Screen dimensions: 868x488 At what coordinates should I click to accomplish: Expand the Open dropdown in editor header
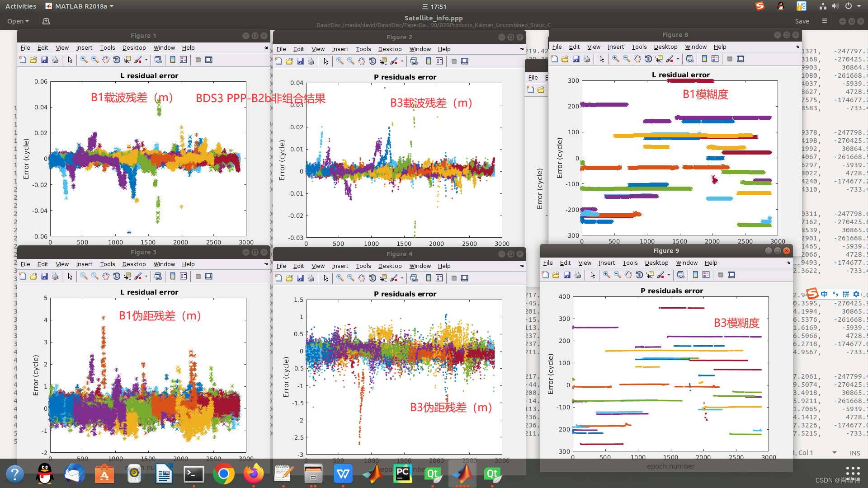click(x=18, y=21)
